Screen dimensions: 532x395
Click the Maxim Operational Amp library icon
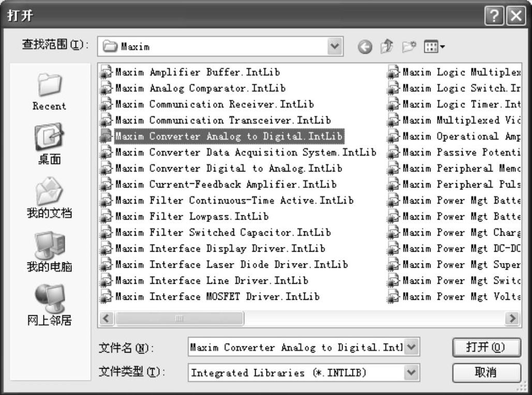click(393, 136)
